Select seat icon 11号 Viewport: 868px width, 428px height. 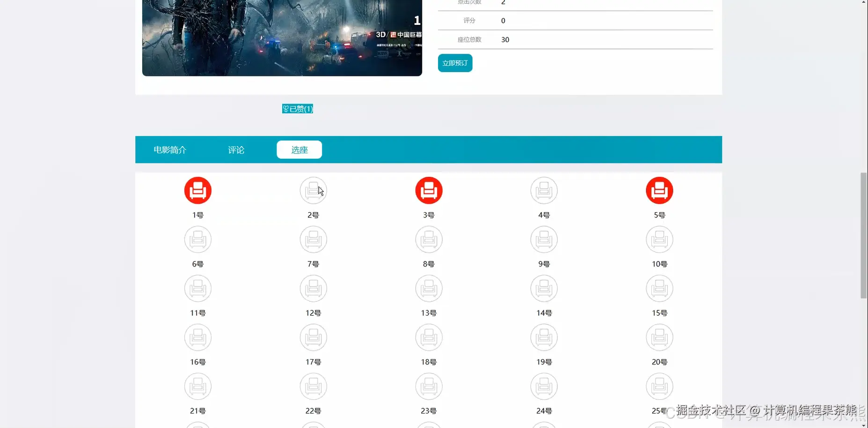tap(198, 288)
